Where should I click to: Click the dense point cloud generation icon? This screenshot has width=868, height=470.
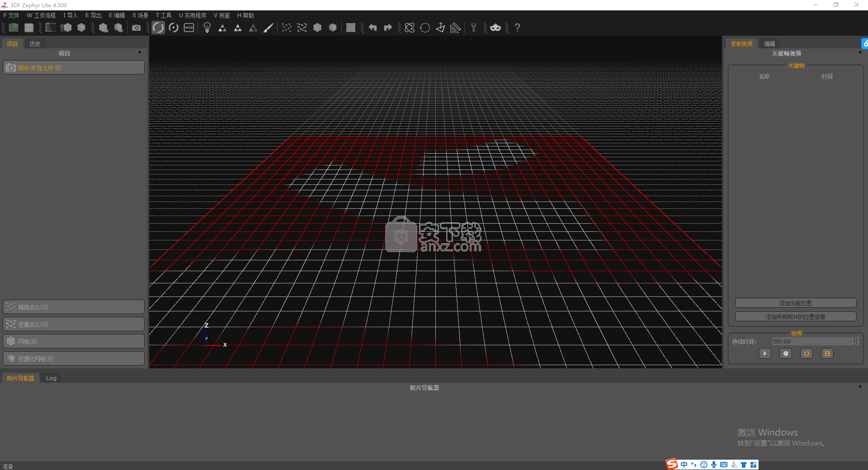click(66, 28)
